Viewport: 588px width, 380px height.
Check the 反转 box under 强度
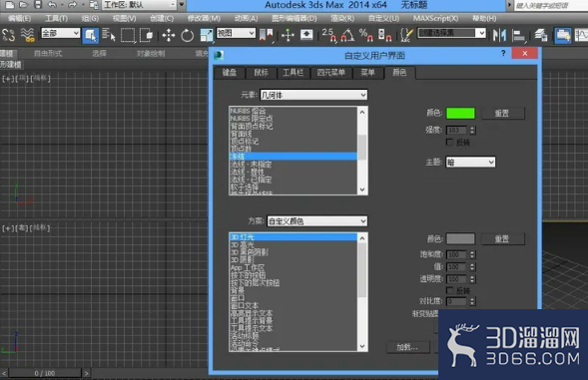449,142
